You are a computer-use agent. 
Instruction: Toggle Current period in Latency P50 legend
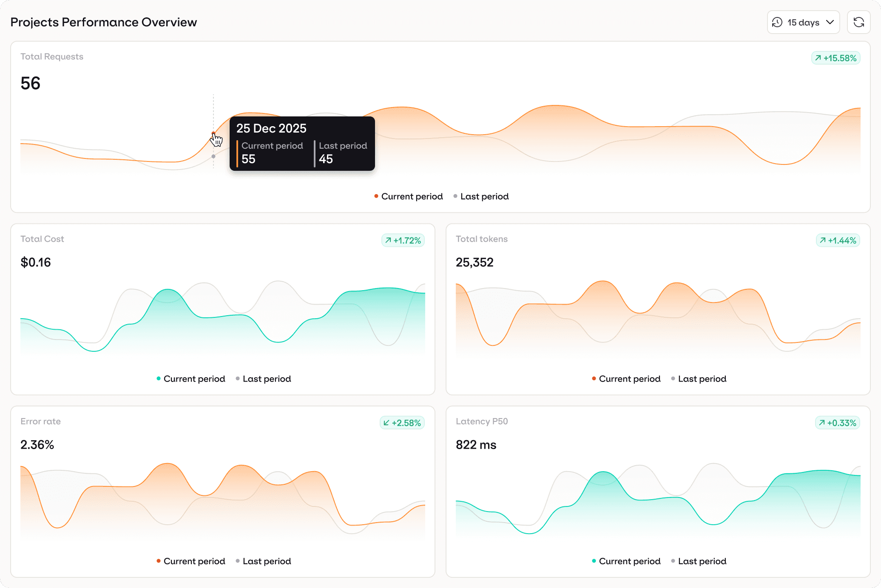click(626, 561)
